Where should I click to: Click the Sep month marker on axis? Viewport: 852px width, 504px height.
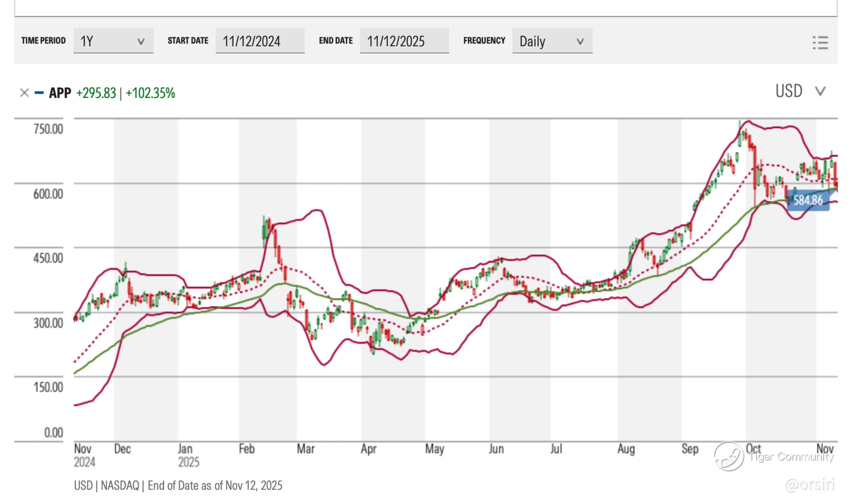[x=689, y=449]
